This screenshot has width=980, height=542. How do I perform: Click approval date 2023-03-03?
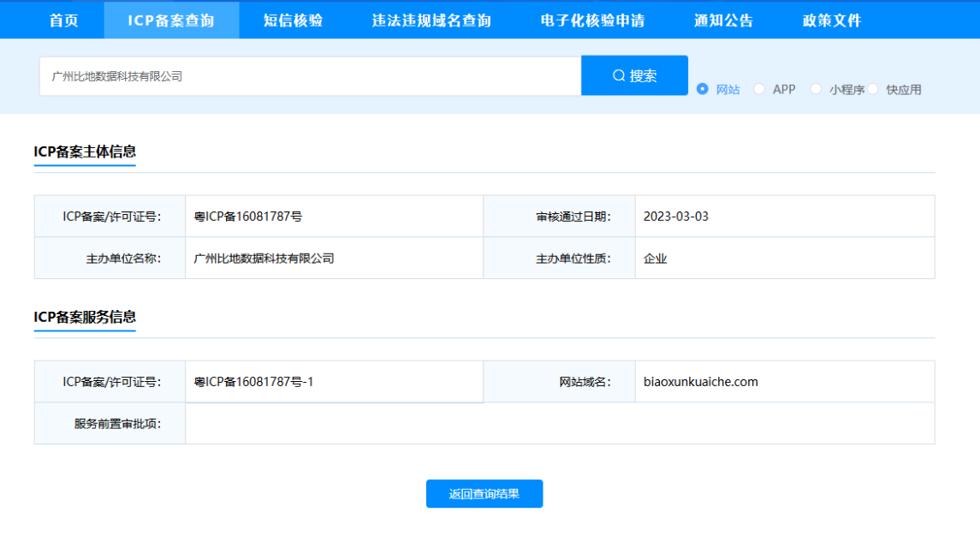point(675,217)
